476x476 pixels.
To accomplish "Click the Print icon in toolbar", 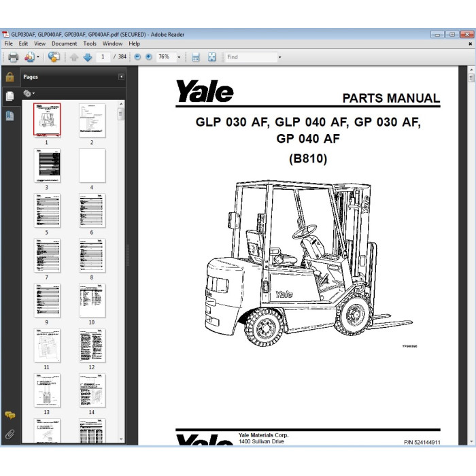I will tap(13, 56).
